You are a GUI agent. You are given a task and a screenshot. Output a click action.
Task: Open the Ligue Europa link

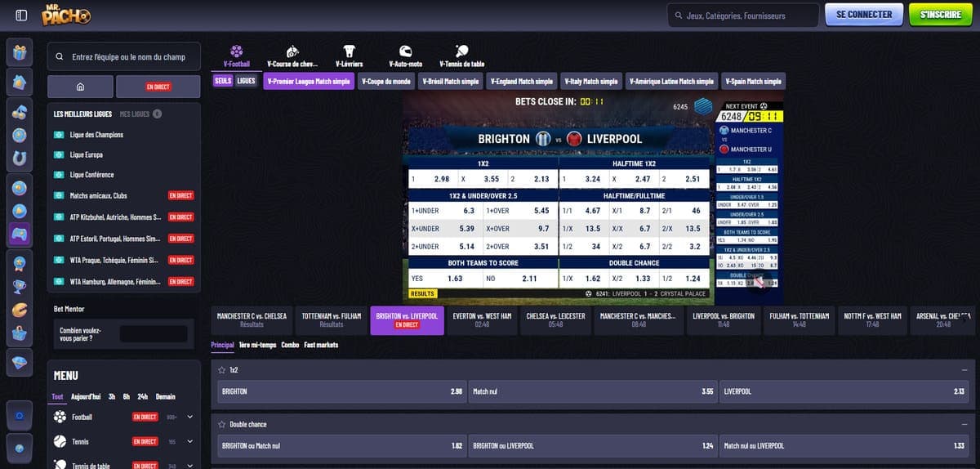pyautogui.click(x=87, y=154)
